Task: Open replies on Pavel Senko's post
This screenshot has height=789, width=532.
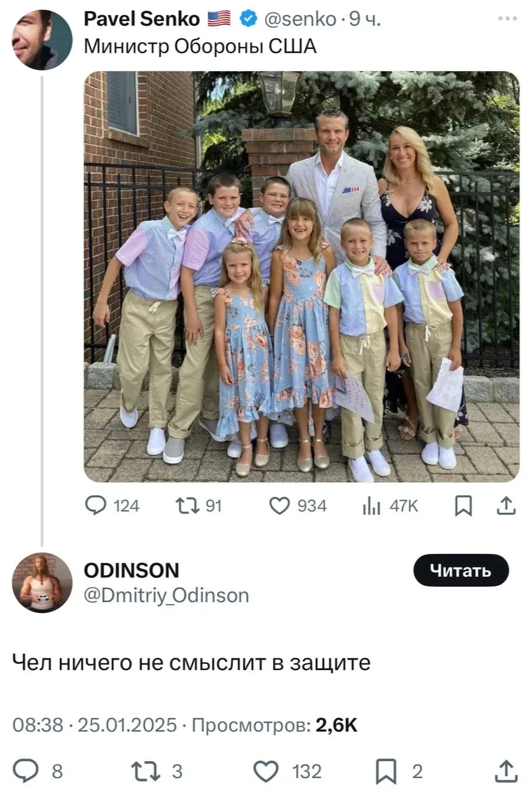Action: click(96, 506)
